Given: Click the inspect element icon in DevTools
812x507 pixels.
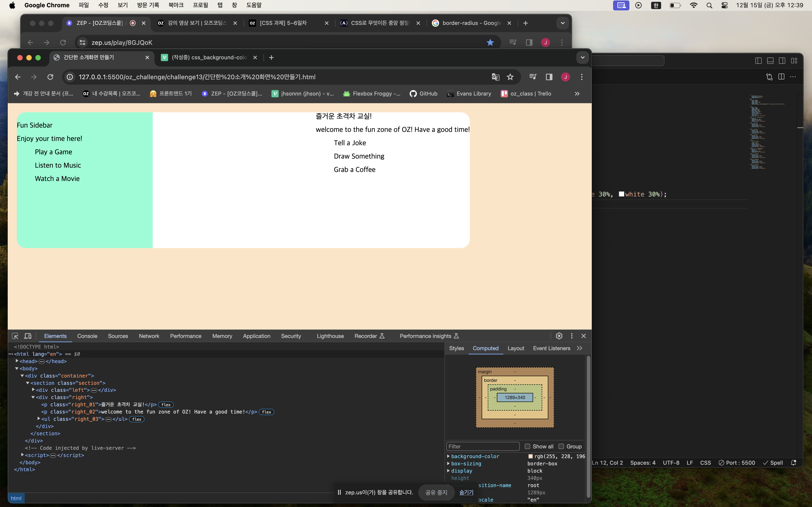Looking at the screenshot, I should pyautogui.click(x=15, y=336).
